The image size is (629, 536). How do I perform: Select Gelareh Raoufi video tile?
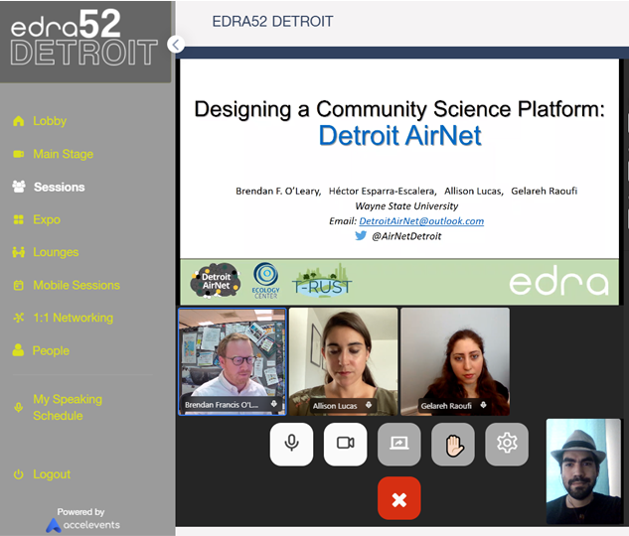pyautogui.click(x=455, y=362)
